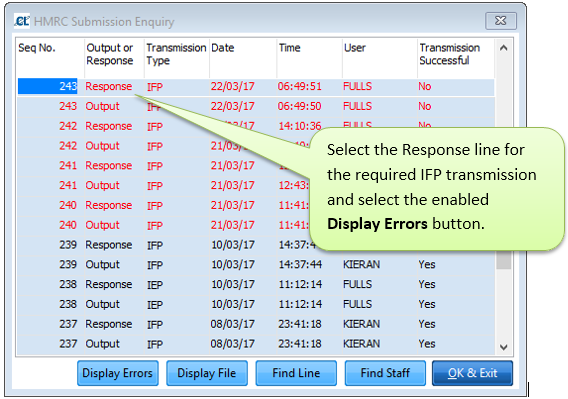This screenshot has width=568, height=399.
Task: Select the 243 Output row label
Action: (102, 106)
